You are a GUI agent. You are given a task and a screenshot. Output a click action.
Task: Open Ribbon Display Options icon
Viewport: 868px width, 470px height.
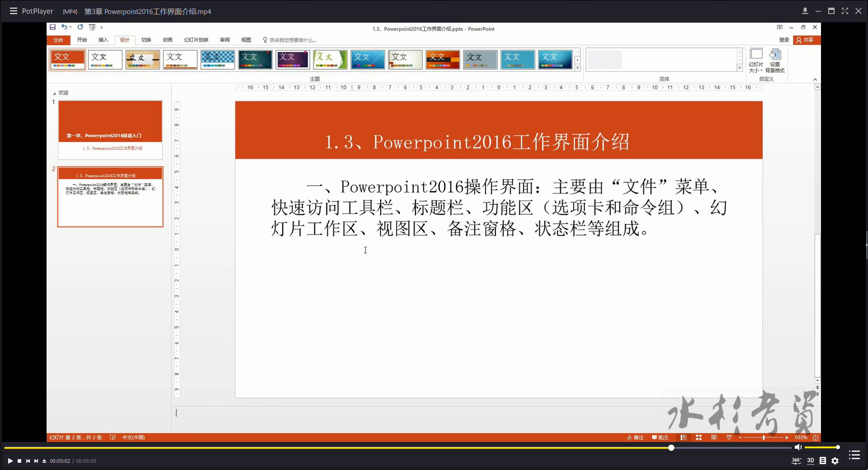pos(779,28)
